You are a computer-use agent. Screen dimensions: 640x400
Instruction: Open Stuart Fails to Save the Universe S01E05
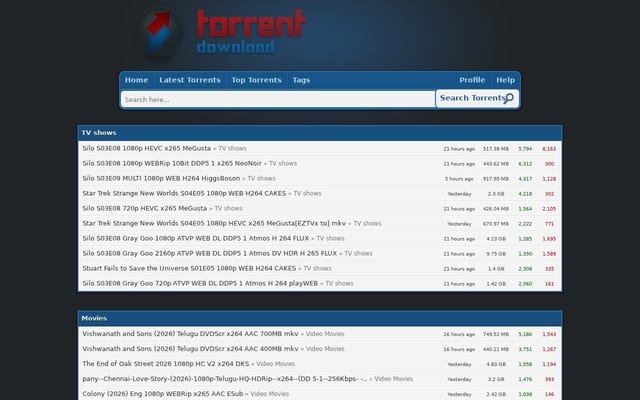pyautogui.click(x=189, y=269)
